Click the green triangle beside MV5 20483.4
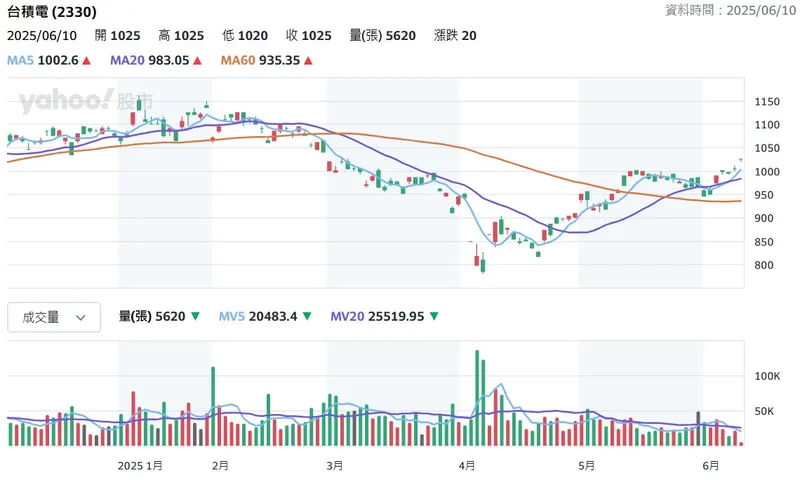The height and width of the screenshot is (480, 800). (309, 317)
